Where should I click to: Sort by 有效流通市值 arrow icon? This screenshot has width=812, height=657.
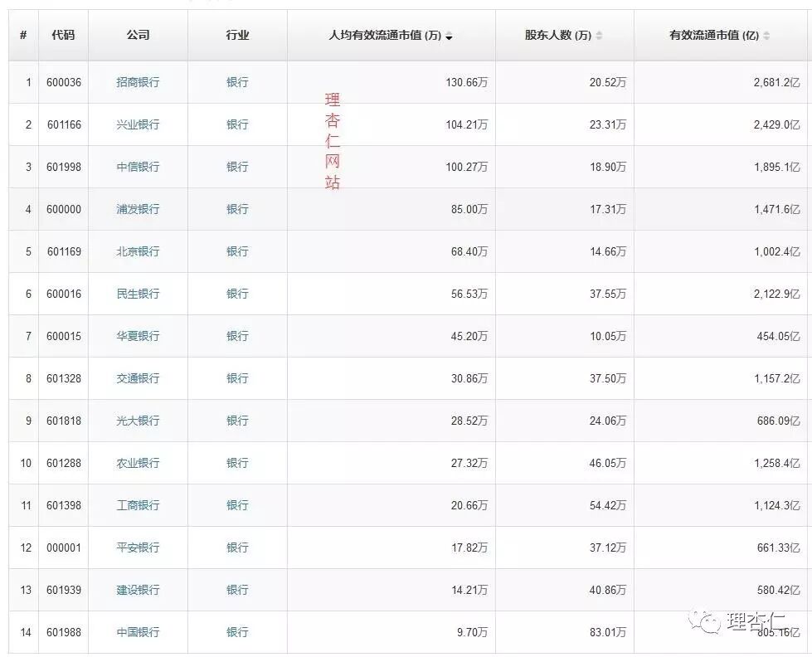pyautogui.click(x=766, y=35)
